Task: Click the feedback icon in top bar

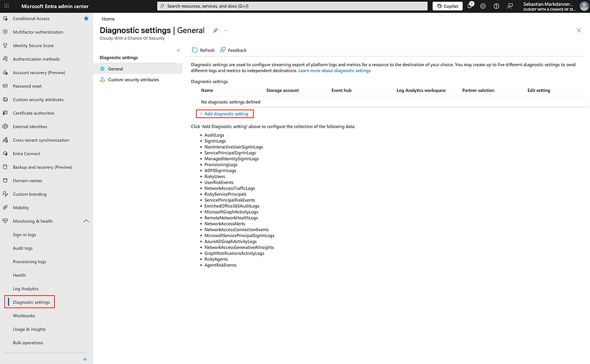Action: pyautogui.click(x=510, y=6)
